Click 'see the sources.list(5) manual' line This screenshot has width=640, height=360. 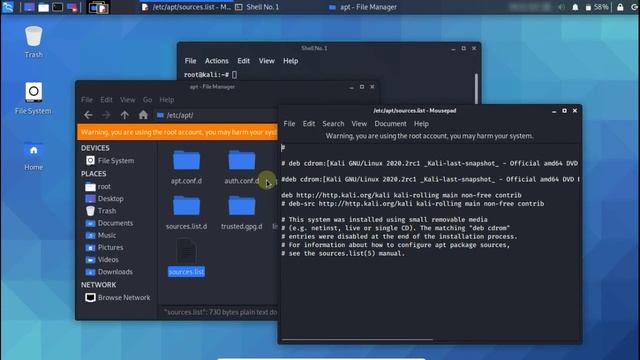[x=343, y=253]
